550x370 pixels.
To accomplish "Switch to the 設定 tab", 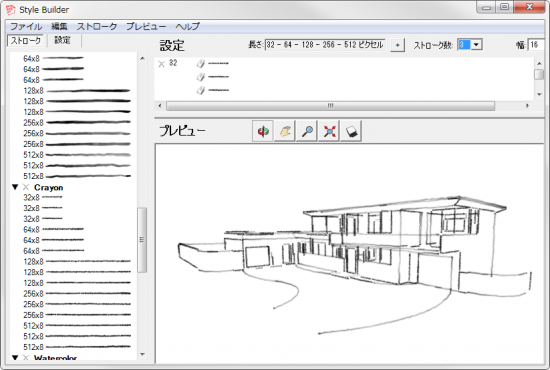I will coord(62,40).
